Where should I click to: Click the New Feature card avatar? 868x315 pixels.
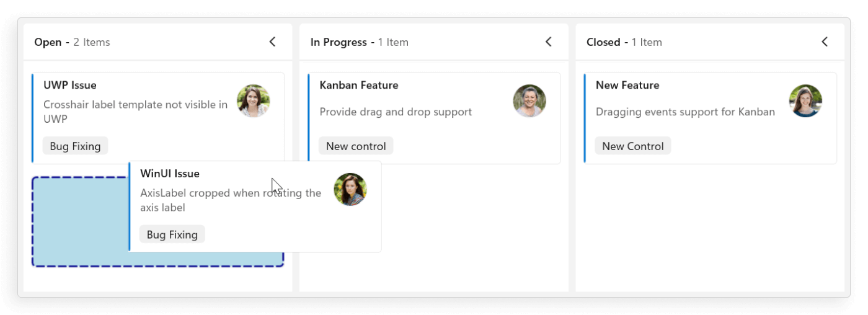pos(805,101)
